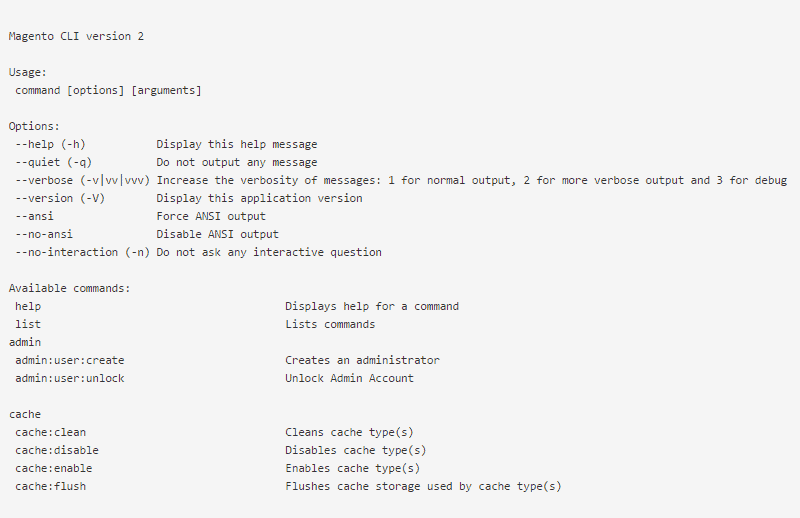This screenshot has width=800, height=518.
Task: Click the 'cache:enable' command
Action: tap(54, 469)
